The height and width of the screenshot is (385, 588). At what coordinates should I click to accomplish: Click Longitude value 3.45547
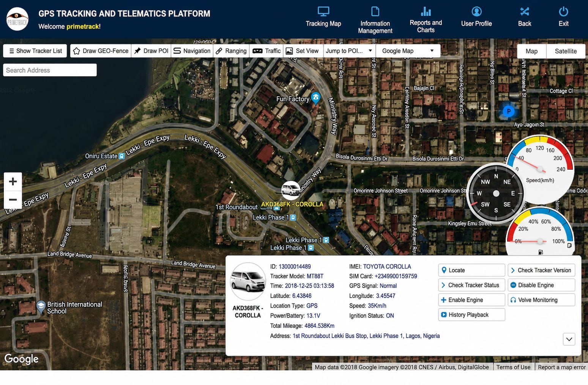386,296
